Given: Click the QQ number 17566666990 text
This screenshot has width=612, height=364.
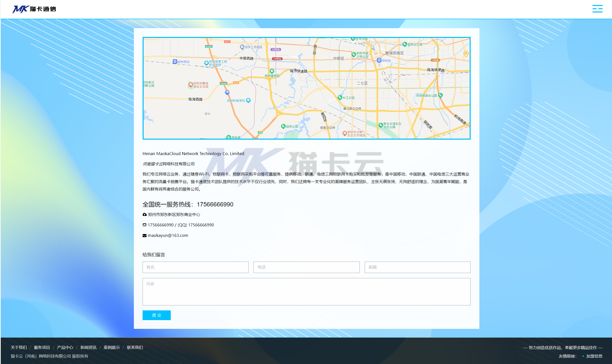Looking at the screenshot, I should click(x=201, y=225).
